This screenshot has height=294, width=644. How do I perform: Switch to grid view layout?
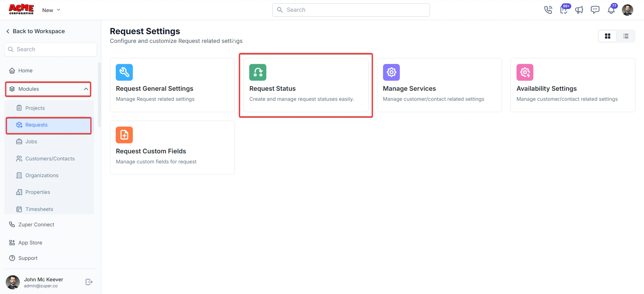pyautogui.click(x=607, y=36)
